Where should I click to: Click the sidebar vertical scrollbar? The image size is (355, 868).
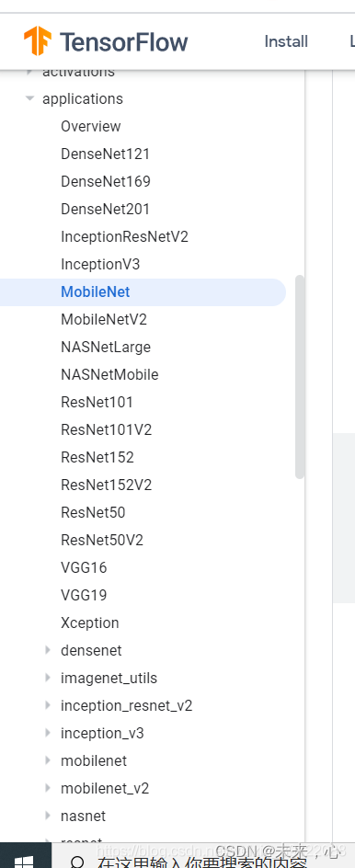click(300, 376)
